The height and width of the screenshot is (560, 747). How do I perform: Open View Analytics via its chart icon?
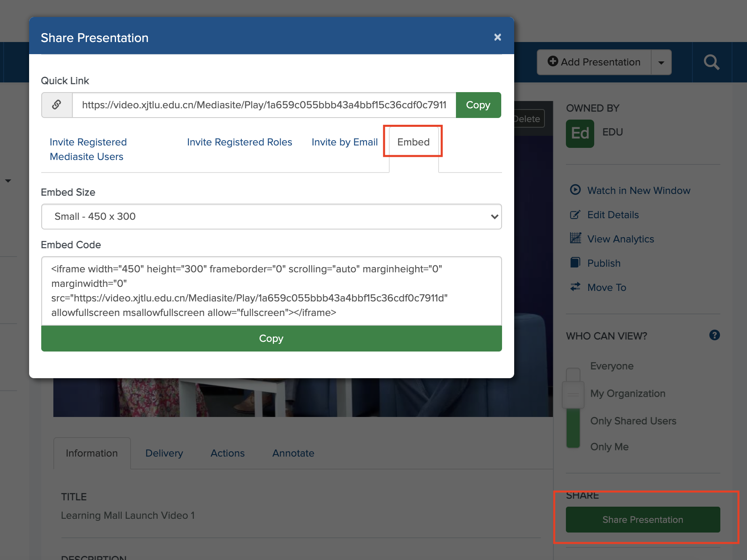tap(575, 238)
